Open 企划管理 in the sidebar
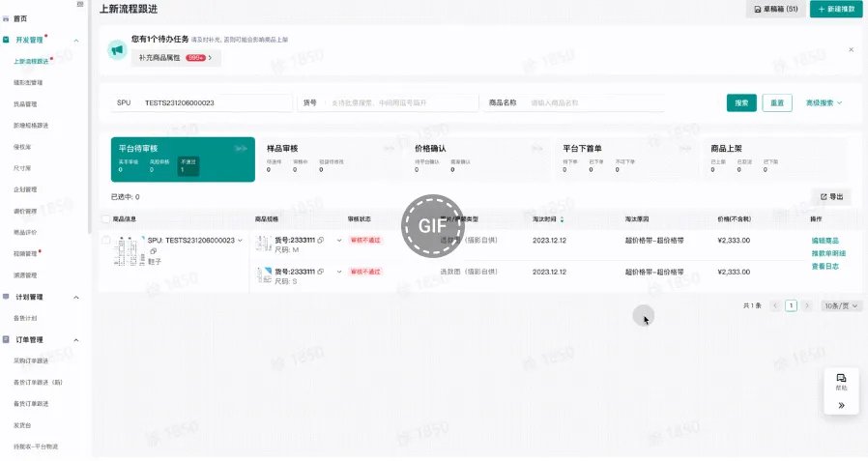868x461 pixels. (25, 189)
